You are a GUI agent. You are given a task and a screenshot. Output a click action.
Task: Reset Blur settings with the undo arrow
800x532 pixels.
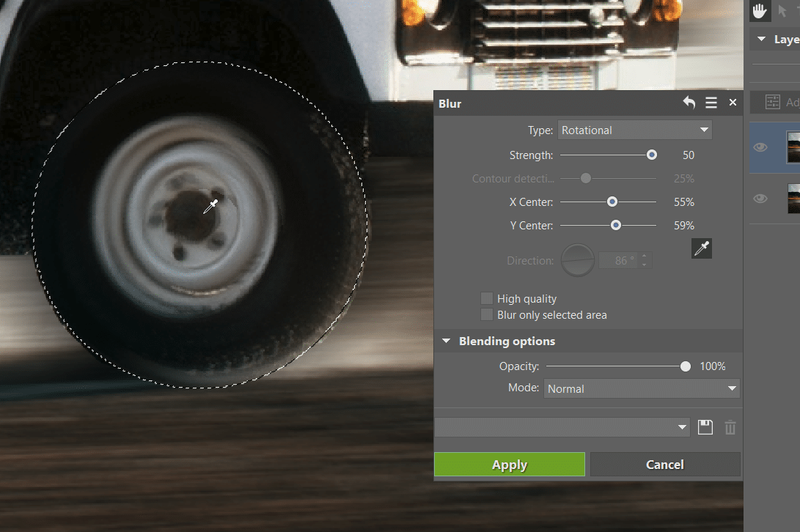689,103
